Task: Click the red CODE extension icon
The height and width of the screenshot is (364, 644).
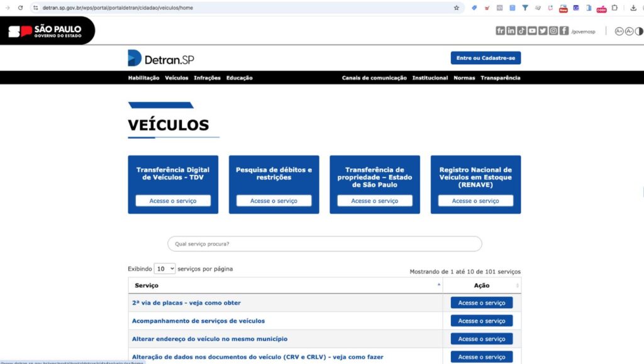Action: (x=601, y=9)
